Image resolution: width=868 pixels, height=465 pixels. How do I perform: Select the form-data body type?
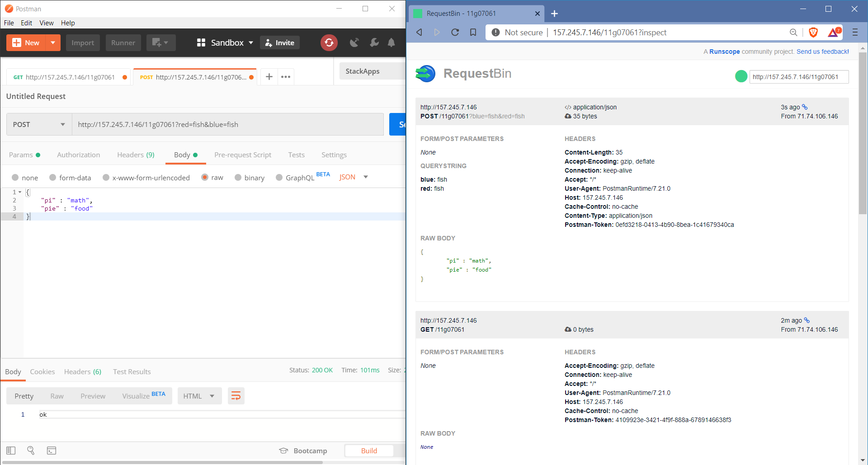pos(53,178)
